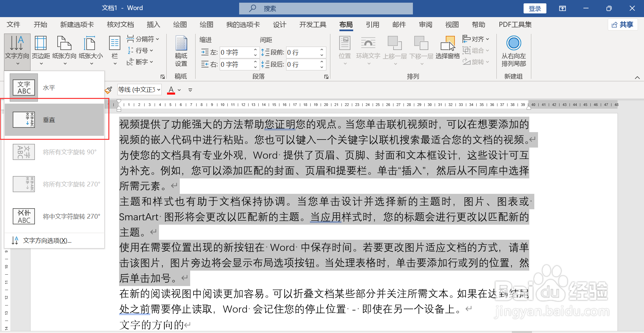Switch to the 设计 design tab
The height and width of the screenshot is (333, 644).
click(279, 24)
